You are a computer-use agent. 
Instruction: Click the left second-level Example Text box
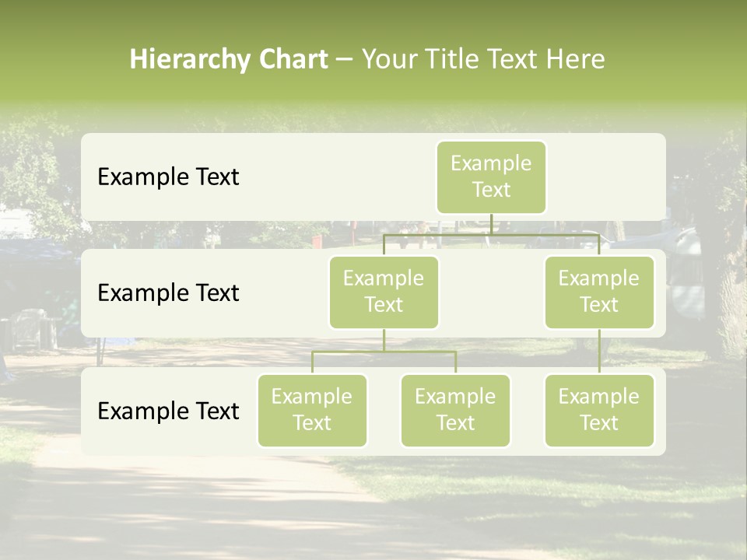tap(384, 292)
